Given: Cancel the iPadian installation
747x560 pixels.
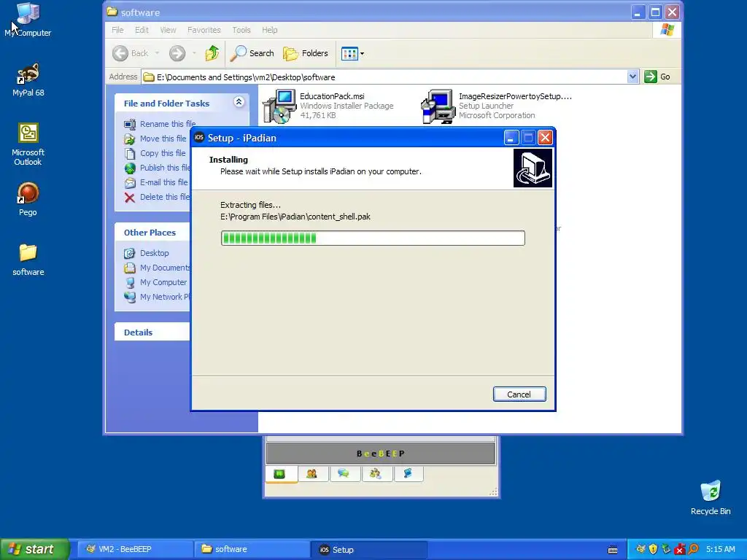Looking at the screenshot, I should point(519,394).
